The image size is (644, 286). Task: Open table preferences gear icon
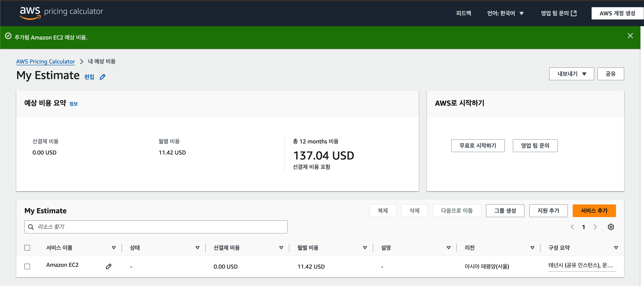611,227
